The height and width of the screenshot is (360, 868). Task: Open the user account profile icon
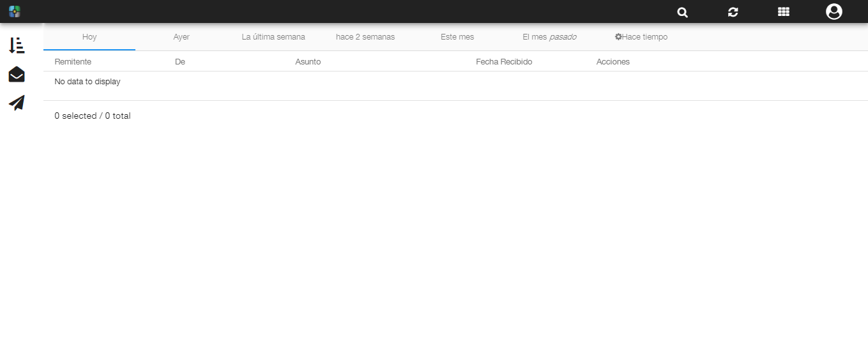point(834,11)
